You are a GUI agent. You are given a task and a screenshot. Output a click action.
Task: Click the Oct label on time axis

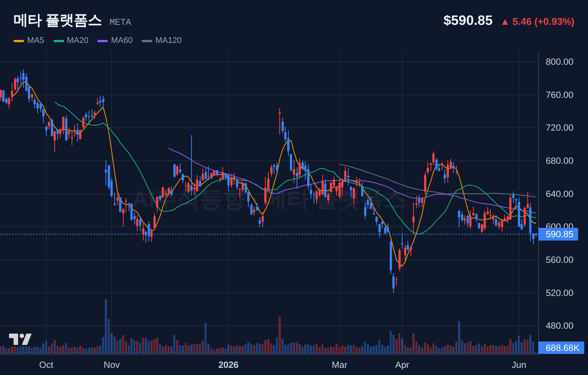pos(46,365)
